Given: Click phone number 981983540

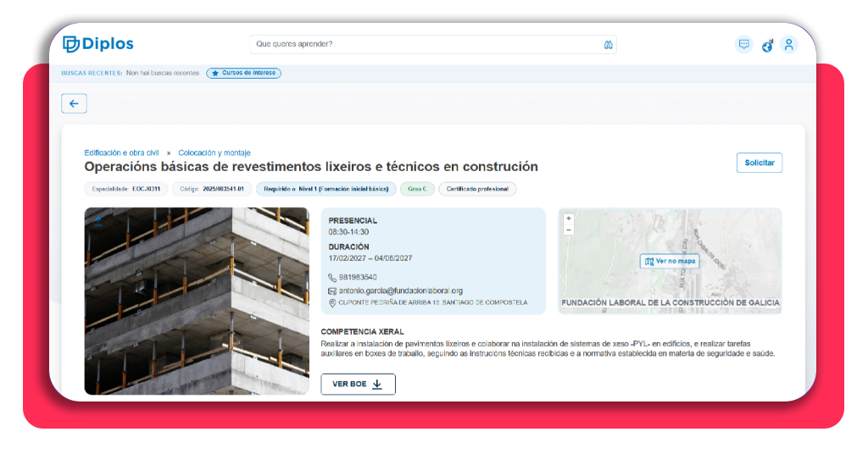Looking at the screenshot, I should click(x=358, y=278).
